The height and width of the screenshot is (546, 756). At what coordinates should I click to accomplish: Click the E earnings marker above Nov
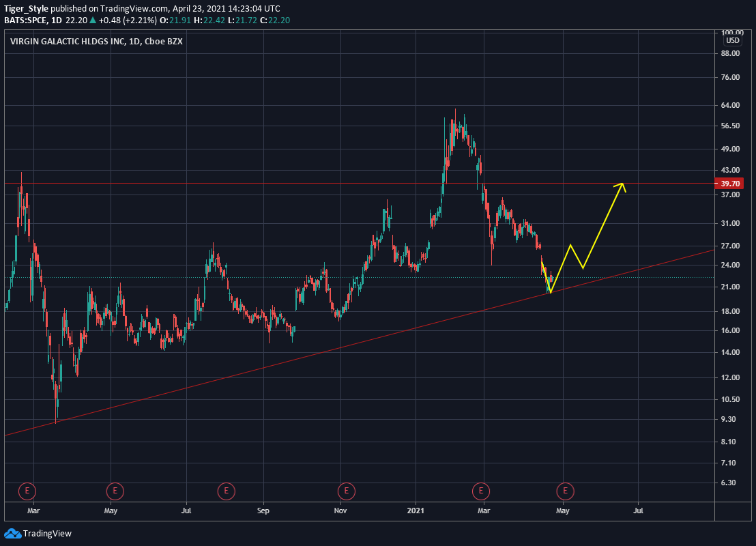click(x=346, y=491)
